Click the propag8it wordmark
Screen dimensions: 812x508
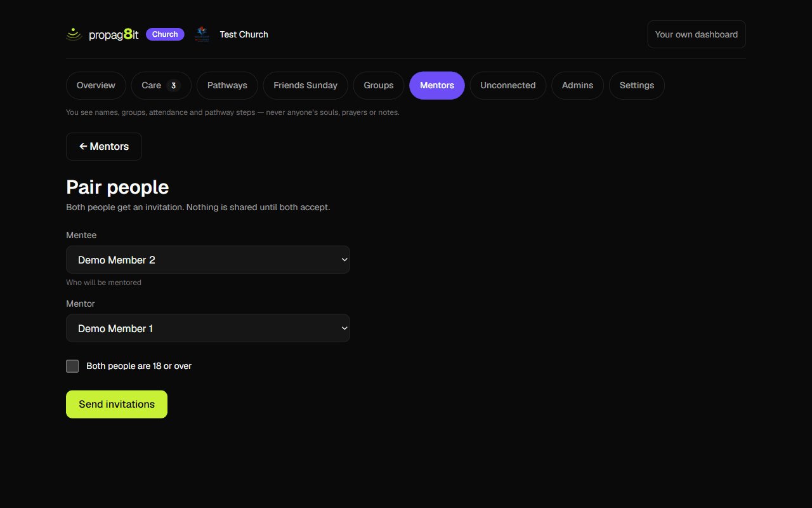pos(114,35)
